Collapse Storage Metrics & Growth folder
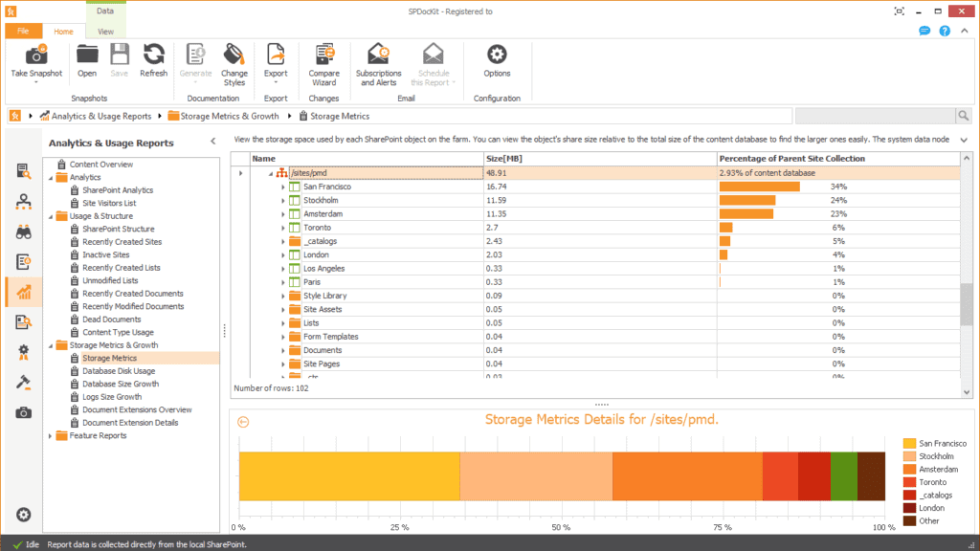Viewport: 980px width, 551px height. coord(51,345)
